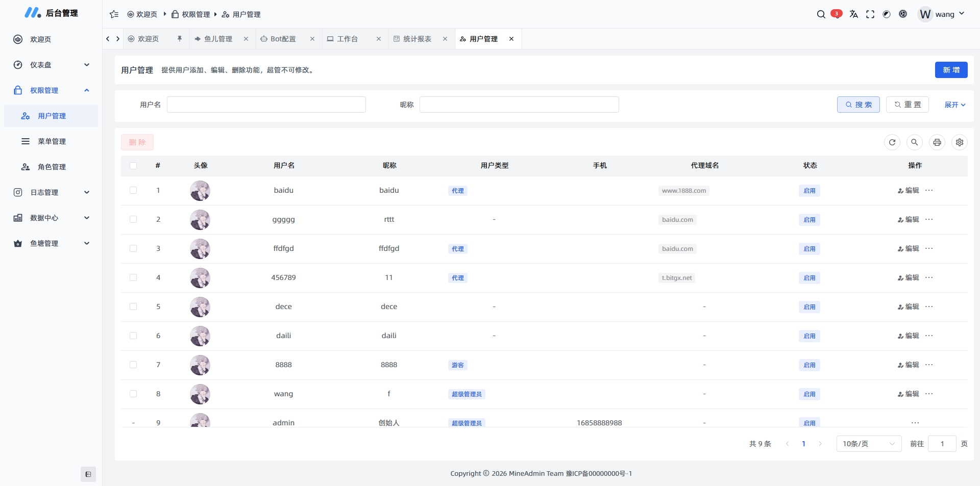Viewport: 980px width, 486px height.
Task: Open the language translation icon
Action: [x=853, y=14]
